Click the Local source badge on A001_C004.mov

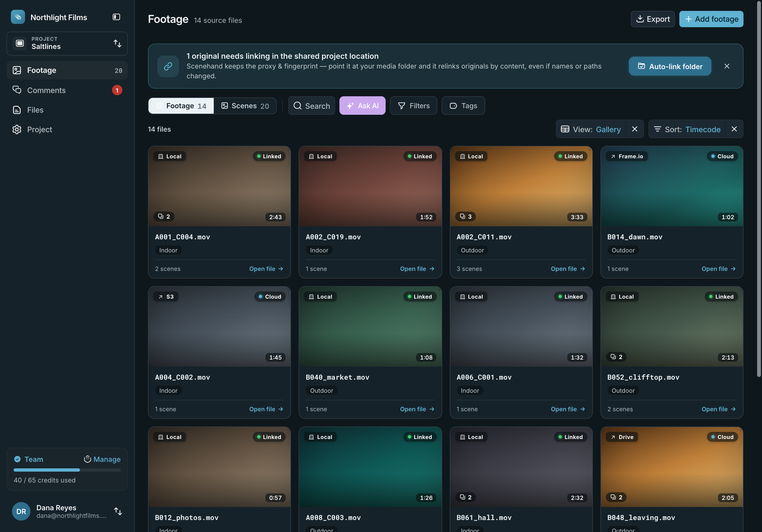tap(170, 156)
